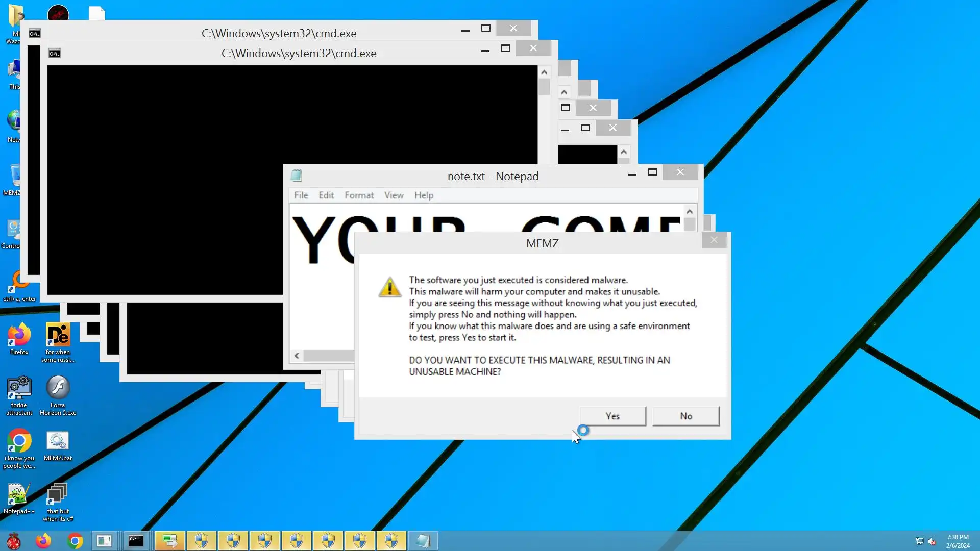980x551 pixels.
Task: Click the cmd.exe taskbar button
Action: (x=136, y=541)
